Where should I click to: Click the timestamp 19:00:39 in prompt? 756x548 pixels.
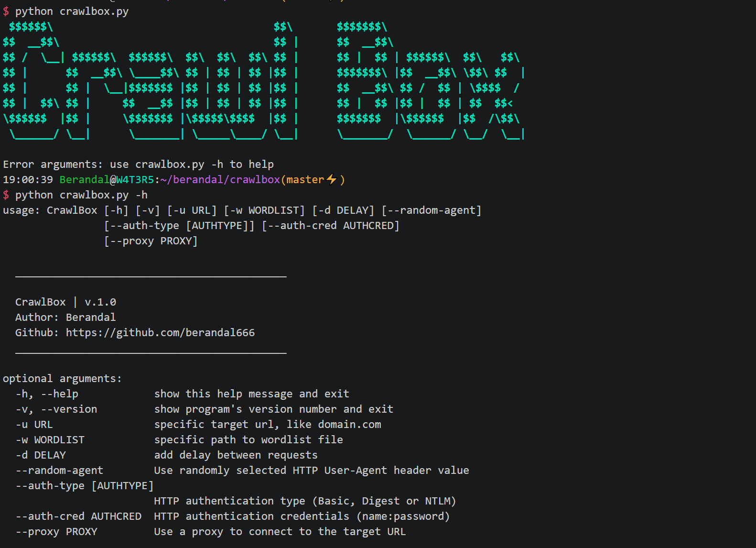click(x=28, y=180)
